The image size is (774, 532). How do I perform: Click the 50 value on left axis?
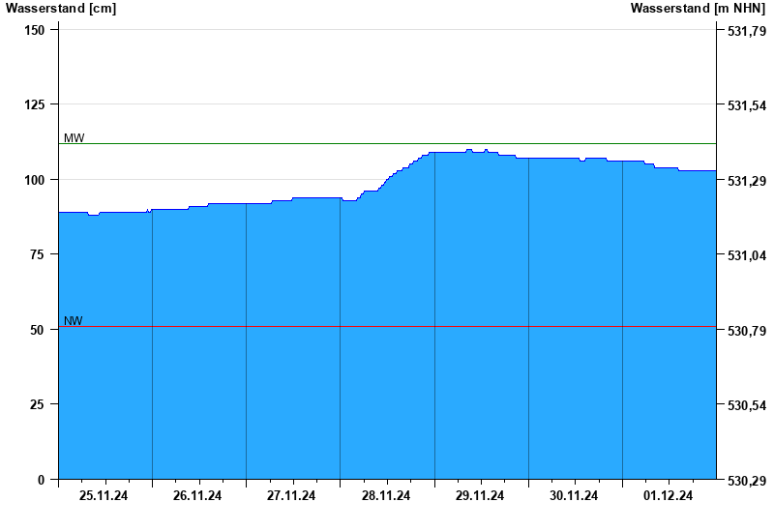(38, 330)
